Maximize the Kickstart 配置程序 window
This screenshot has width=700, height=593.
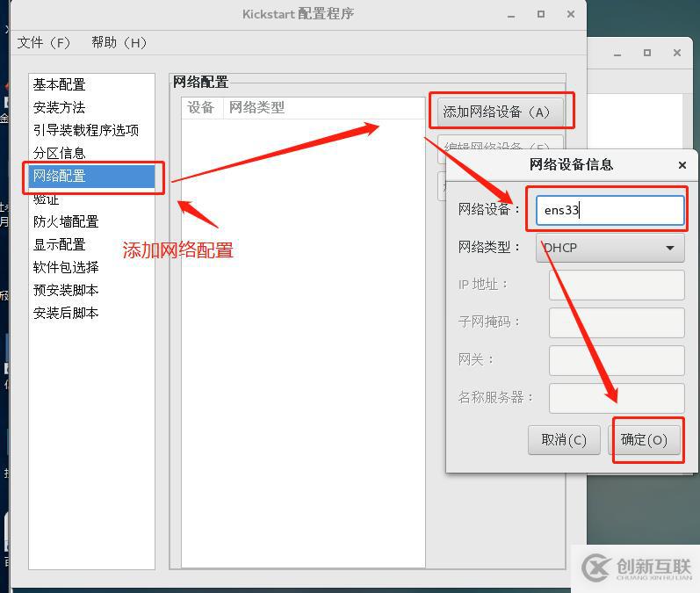(x=541, y=14)
